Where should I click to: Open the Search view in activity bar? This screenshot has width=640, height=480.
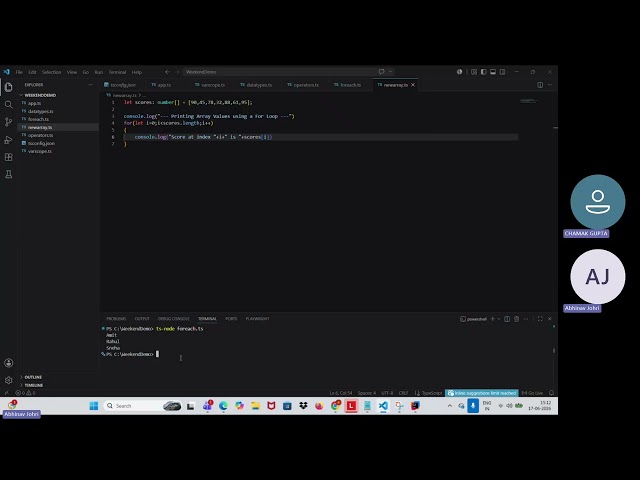[9, 105]
